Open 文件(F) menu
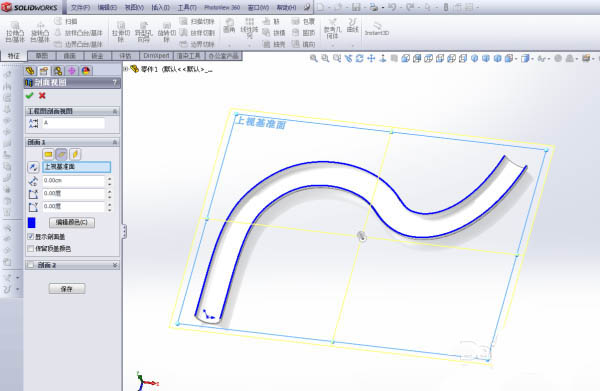 tap(80, 7)
